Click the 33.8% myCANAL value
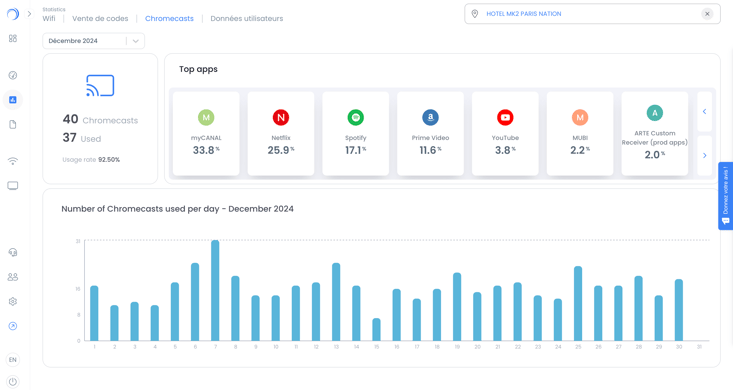 coord(206,150)
